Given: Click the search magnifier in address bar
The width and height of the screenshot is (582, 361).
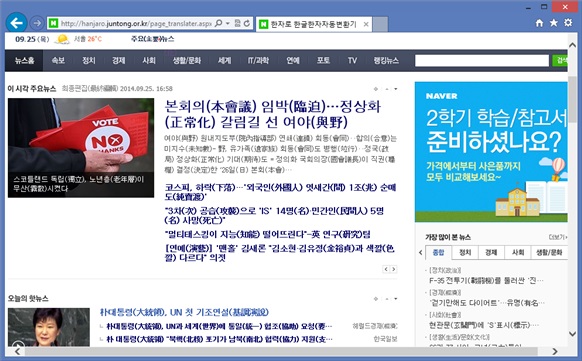Looking at the screenshot, I should click(x=219, y=23).
